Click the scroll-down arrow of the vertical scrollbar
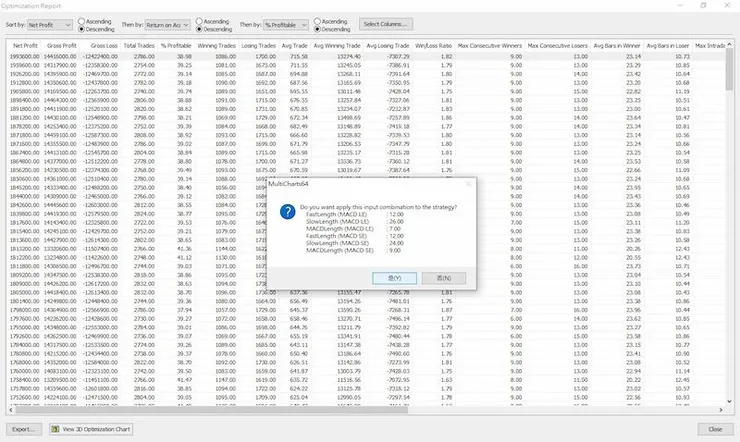This screenshot has height=442, width=740. click(729, 401)
